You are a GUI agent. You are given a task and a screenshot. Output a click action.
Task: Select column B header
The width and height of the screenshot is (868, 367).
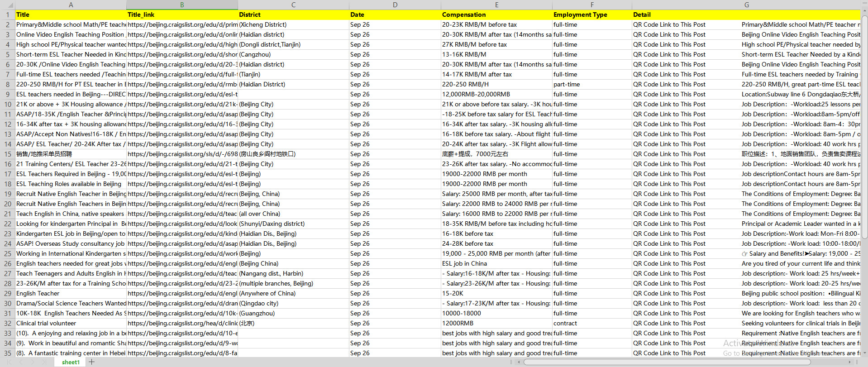coord(182,5)
